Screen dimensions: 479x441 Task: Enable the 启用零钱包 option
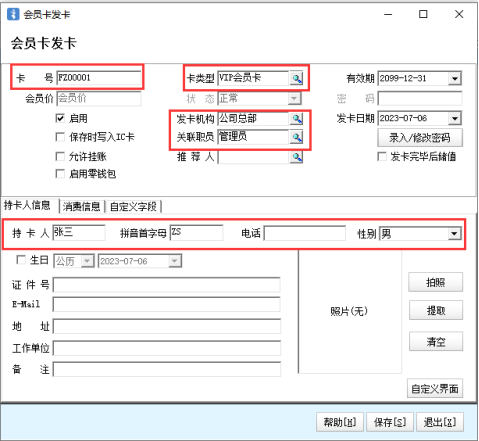[60, 174]
